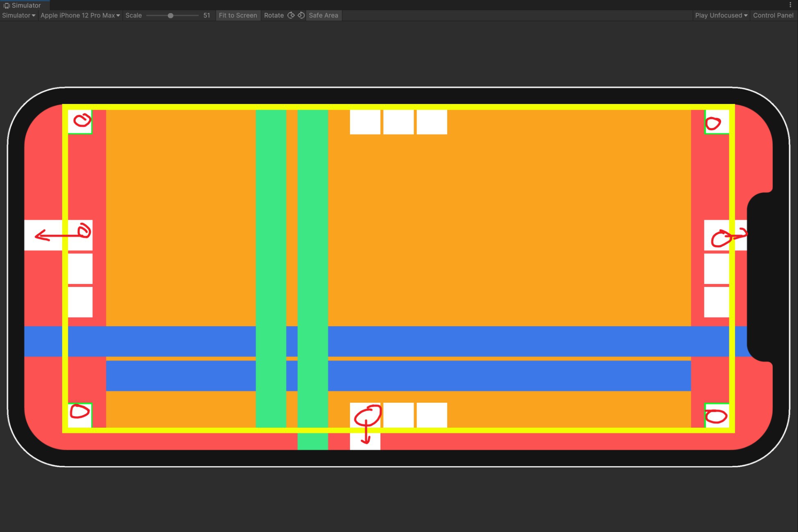Toggle the Safe Area overlay button

323,15
